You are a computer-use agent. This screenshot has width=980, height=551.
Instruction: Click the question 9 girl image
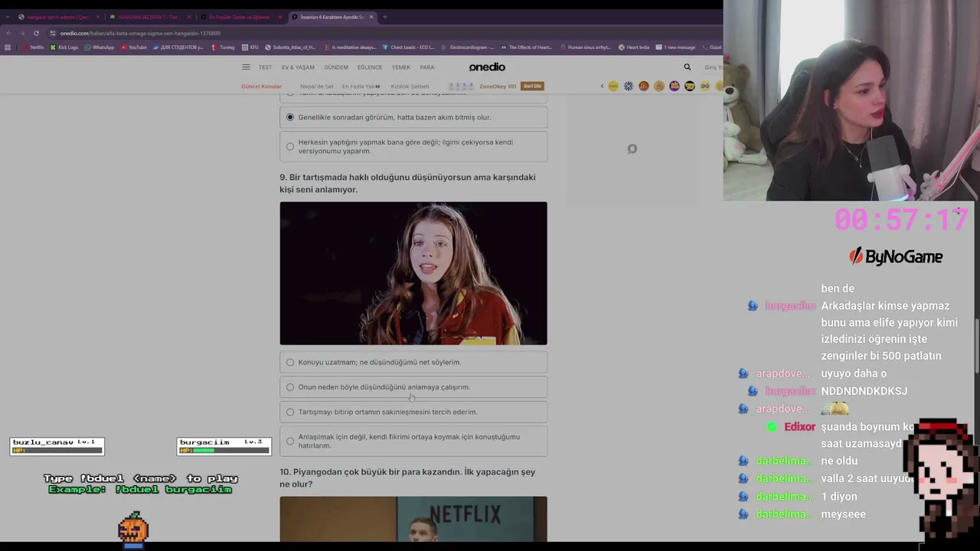(413, 273)
